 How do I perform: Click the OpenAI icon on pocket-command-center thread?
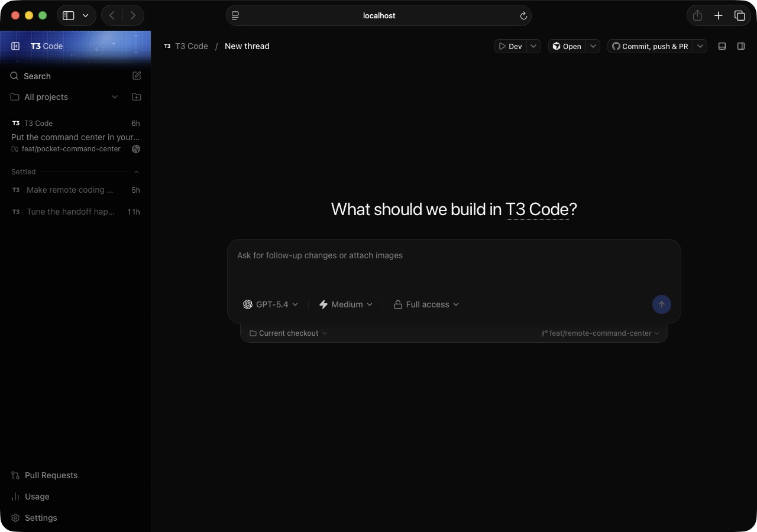click(136, 149)
